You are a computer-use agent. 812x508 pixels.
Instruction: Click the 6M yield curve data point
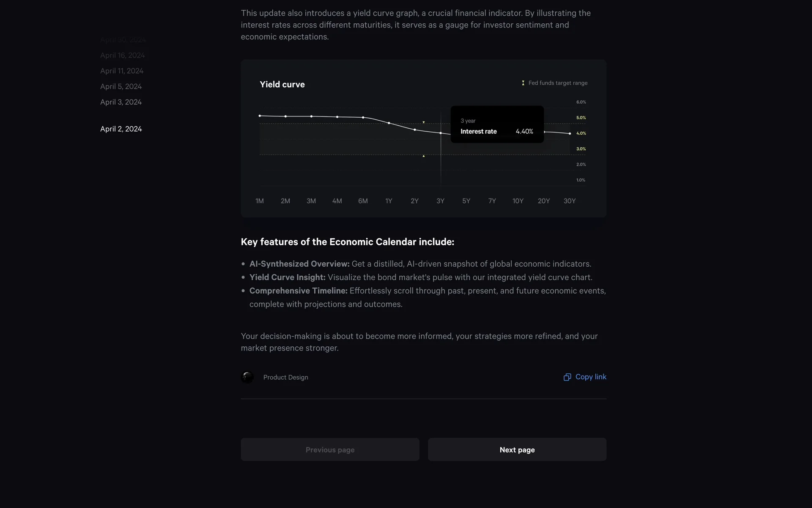pyautogui.click(x=363, y=117)
